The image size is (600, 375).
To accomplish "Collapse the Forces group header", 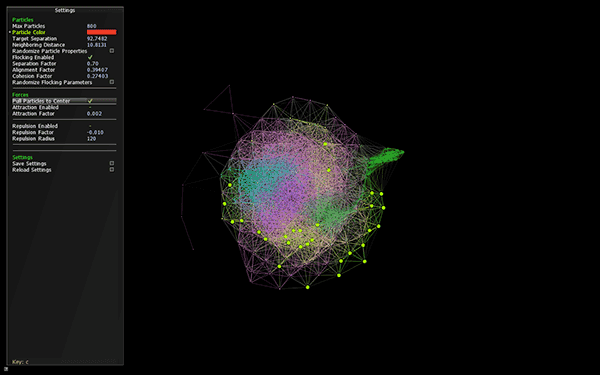I will click(20, 95).
